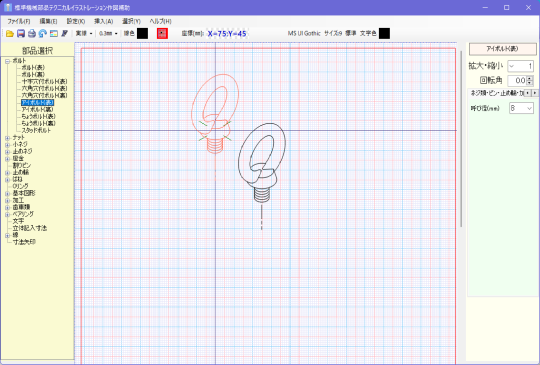The image size is (540, 365).
Task: Expand the ベアリング tree node
Action: pos(7,214)
